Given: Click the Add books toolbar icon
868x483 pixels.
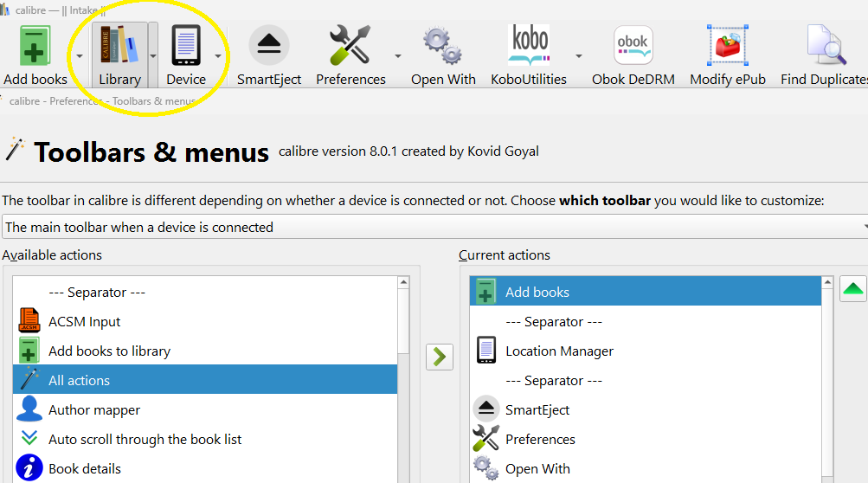Looking at the screenshot, I should pyautogui.click(x=35, y=46).
